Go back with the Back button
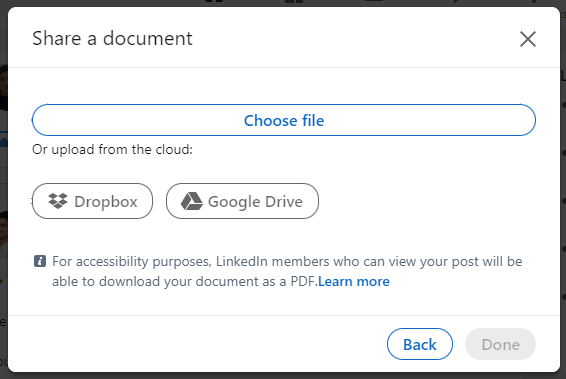 pos(420,344)
